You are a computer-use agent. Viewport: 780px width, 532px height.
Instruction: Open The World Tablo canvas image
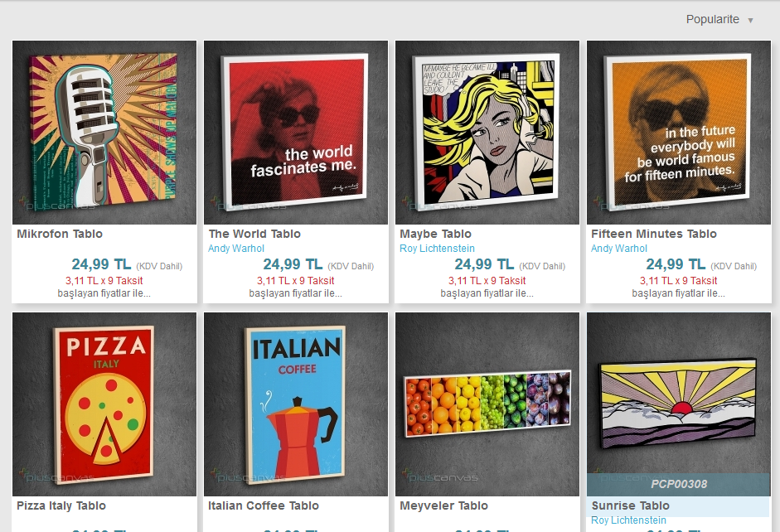296,133
